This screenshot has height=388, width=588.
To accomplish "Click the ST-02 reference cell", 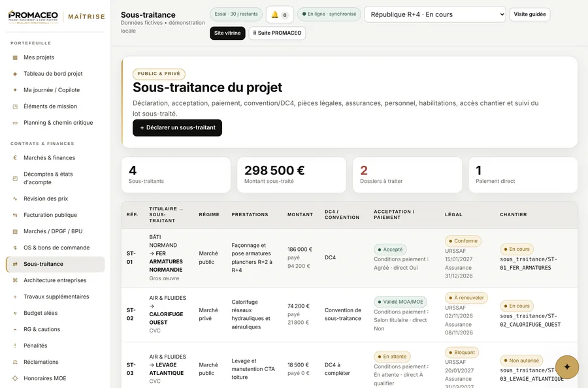I will point(131,314).
